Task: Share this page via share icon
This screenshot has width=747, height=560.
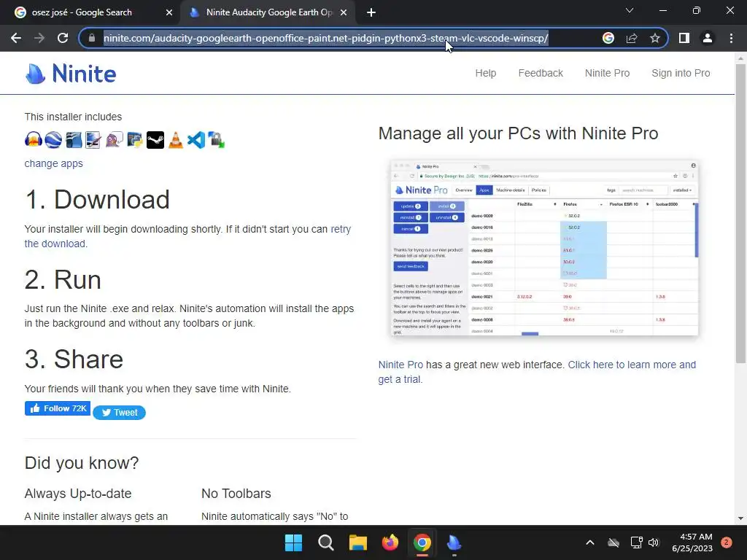Action: click(632, 38)
